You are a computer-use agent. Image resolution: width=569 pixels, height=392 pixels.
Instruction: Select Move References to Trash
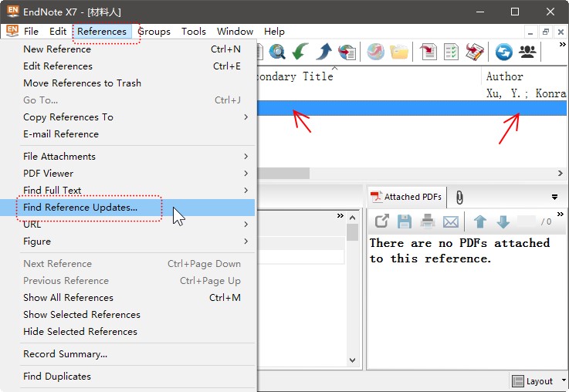pos(128,83)
